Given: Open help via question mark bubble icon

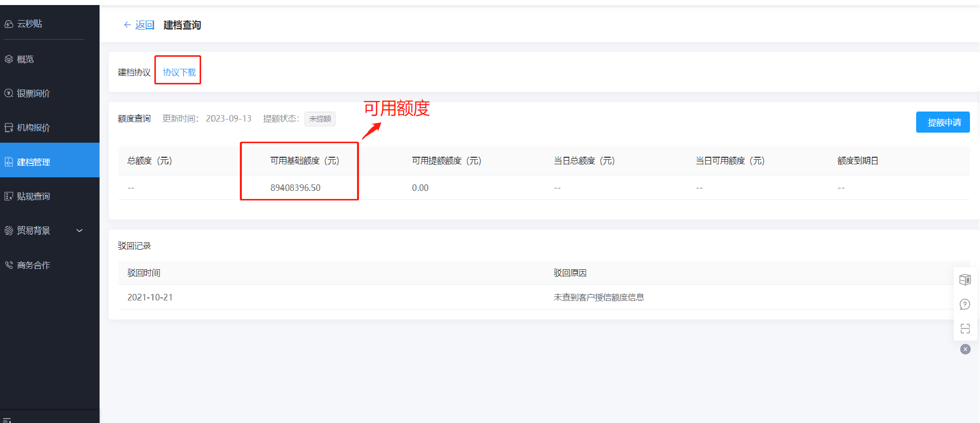Looking at the screenshot, I should point(965,304).
